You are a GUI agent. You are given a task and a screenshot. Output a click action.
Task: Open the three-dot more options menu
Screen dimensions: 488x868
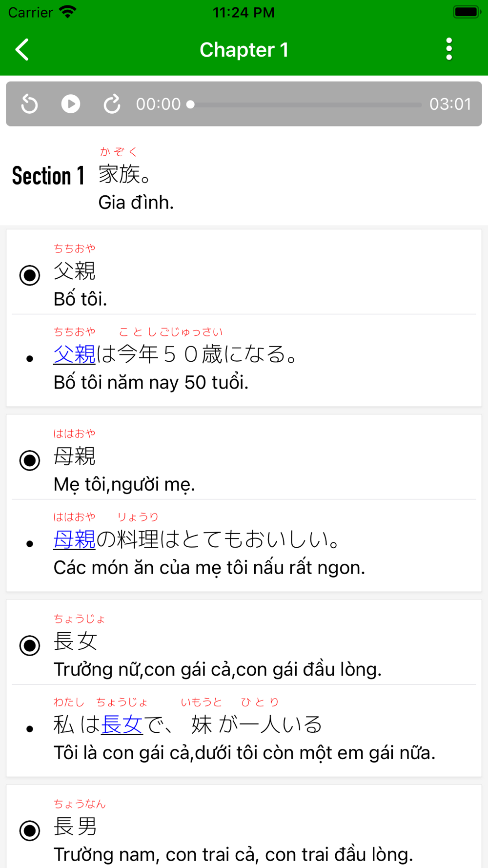[x=449, y=49]
